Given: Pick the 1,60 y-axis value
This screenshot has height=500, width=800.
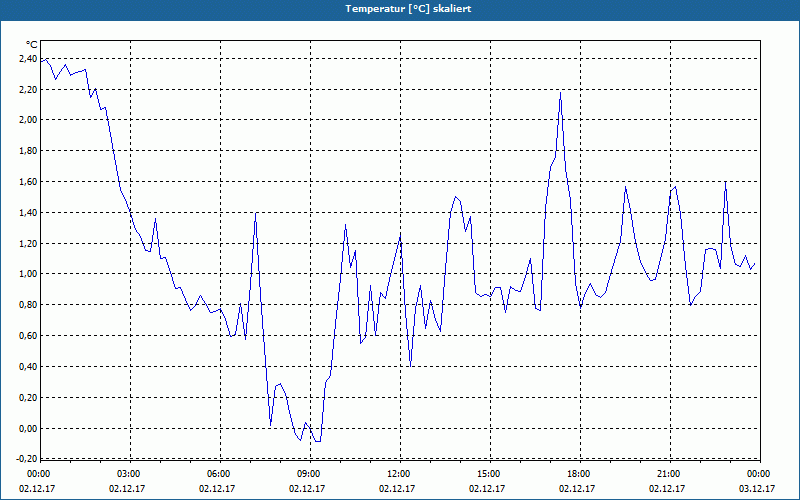Looking at the screenshot, I should click(x=28, y=182).
